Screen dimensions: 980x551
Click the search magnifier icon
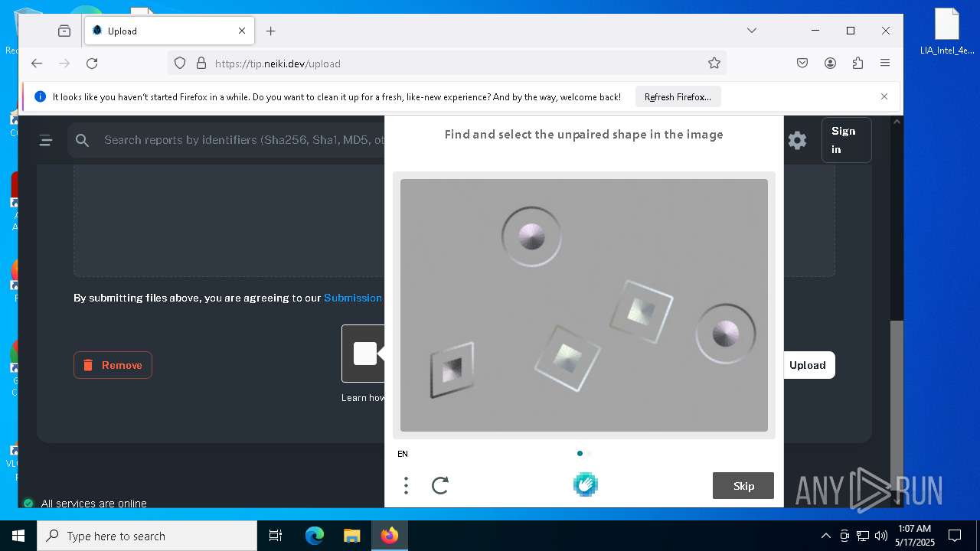83,140
